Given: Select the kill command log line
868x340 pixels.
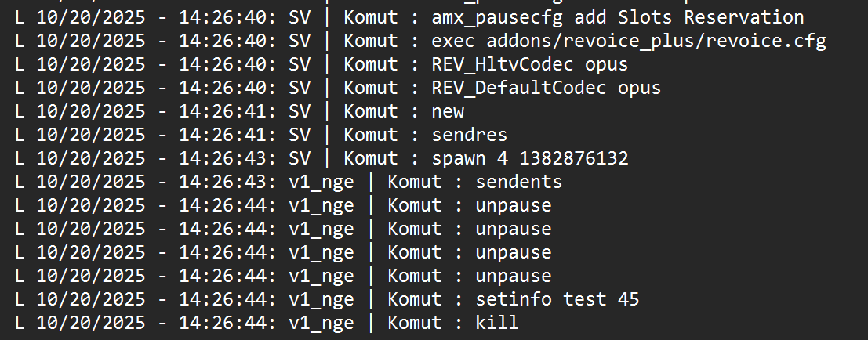Looking at the screenshot, I should [x=267, y=323].
